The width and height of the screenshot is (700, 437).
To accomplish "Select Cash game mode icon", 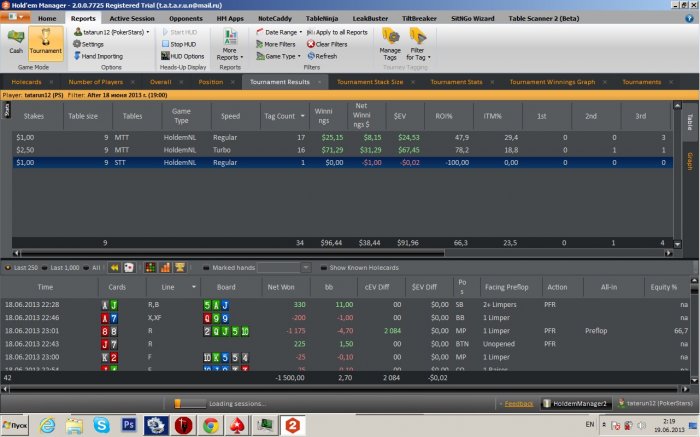I will [x=16, y=41].
